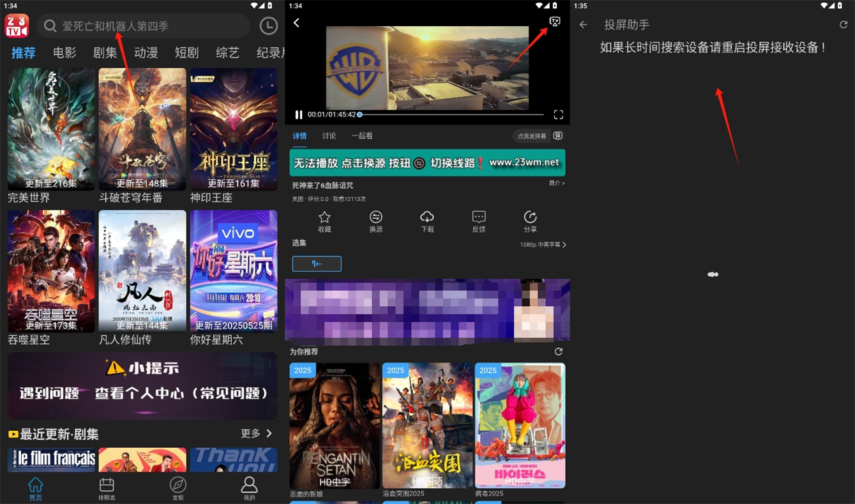Select the currently playing episode button
855x504 pixels.
pos(317,264)
